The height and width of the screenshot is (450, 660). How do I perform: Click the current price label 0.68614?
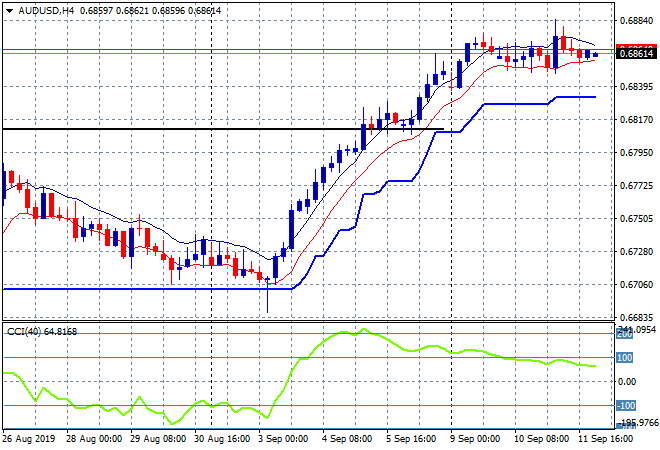pos(636,53)
